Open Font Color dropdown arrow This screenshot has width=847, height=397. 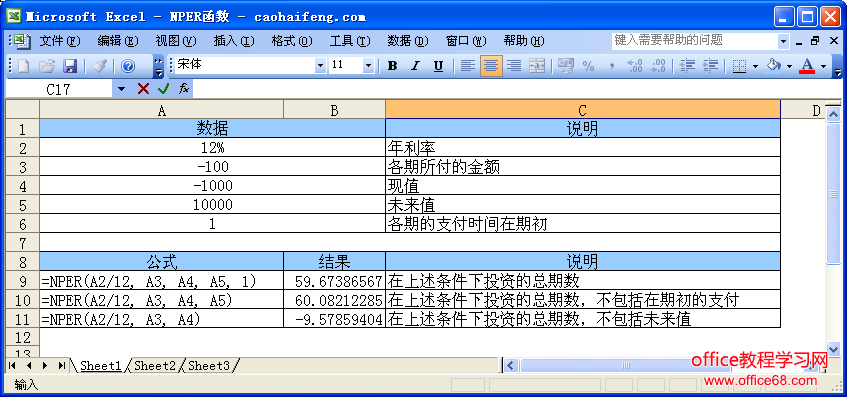(x=823, y=66)
